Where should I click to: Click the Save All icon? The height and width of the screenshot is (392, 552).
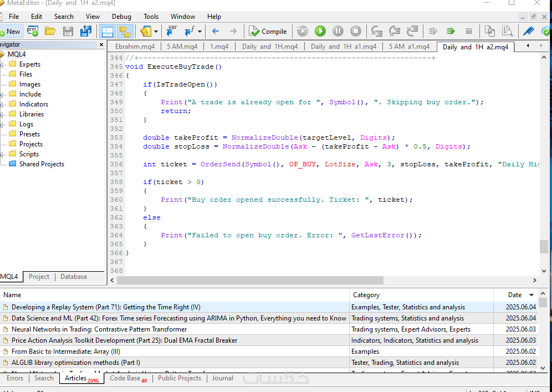pos(86,32)
